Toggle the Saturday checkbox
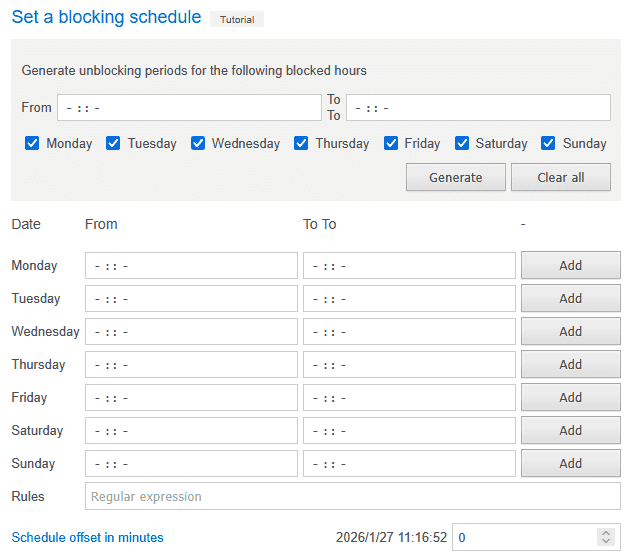The width and height of the screenshot is (629, 557). click(x=462, y=143)
